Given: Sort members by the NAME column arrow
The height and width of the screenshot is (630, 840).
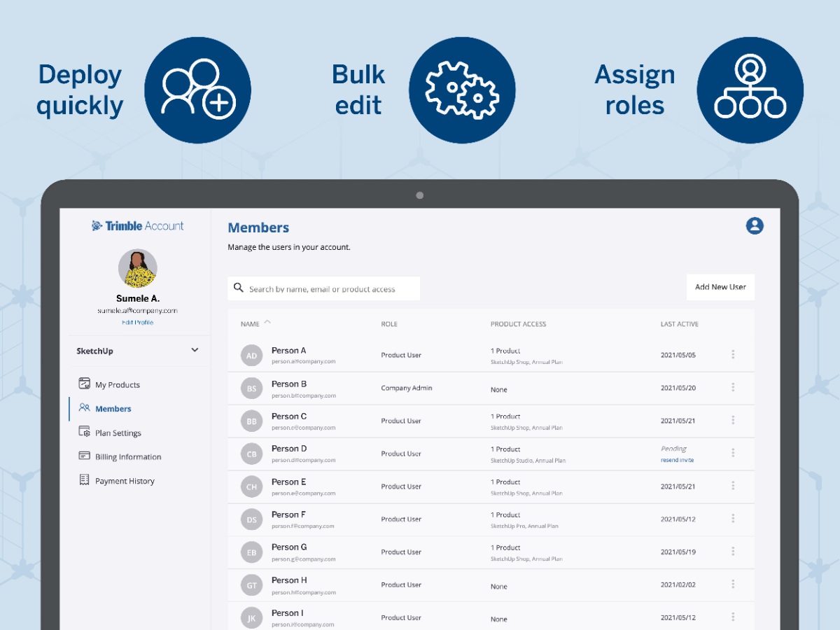Looking at the screenshot, I should (267, 323).
